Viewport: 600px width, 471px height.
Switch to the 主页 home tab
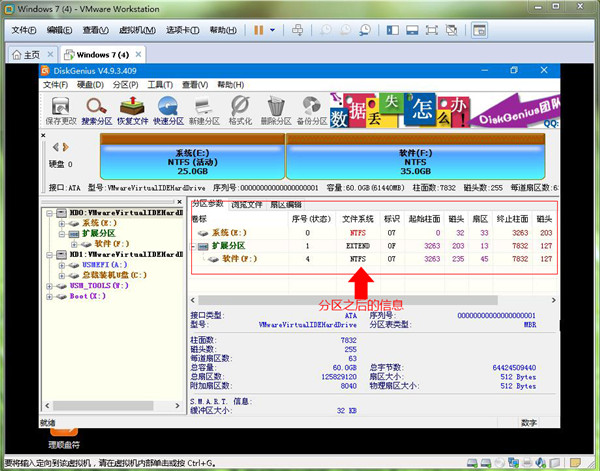coord(32,55)
